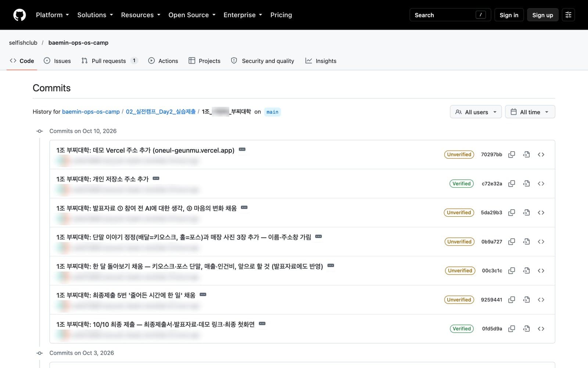The image size is (588, 368).
Task: Copy full SHA for commit 9259441
Action: (512, 300)
